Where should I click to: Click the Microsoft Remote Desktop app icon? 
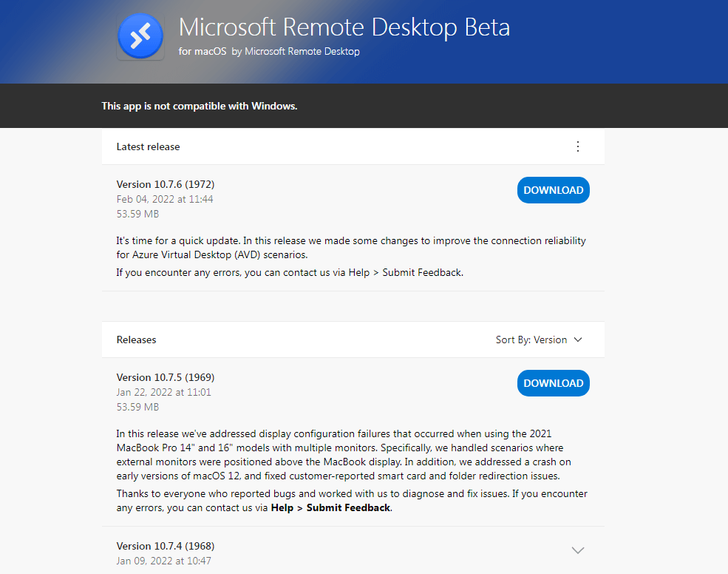point(140,36)
